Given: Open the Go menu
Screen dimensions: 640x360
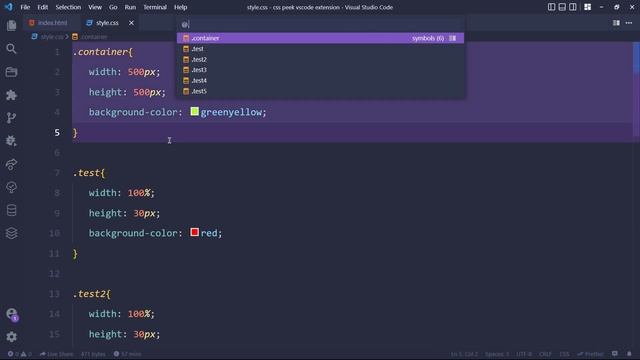Looking at the screenshot, I should tap(113, 7).
